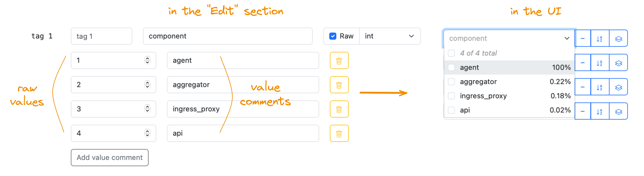Check the agent option in the list

(x=451, y=68)
